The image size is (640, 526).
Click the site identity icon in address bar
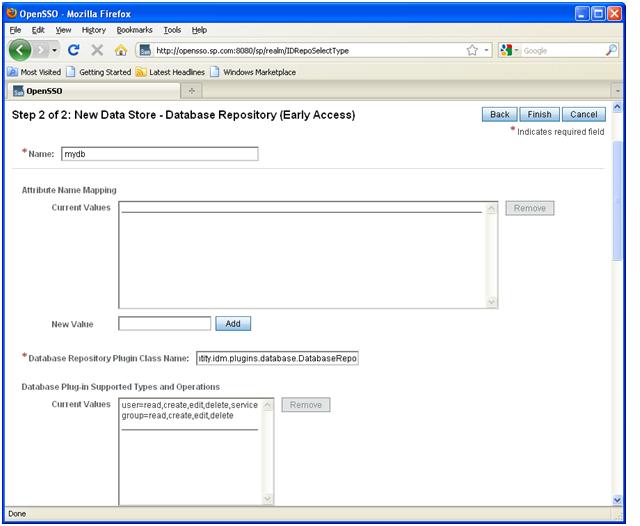click(145, 50)
